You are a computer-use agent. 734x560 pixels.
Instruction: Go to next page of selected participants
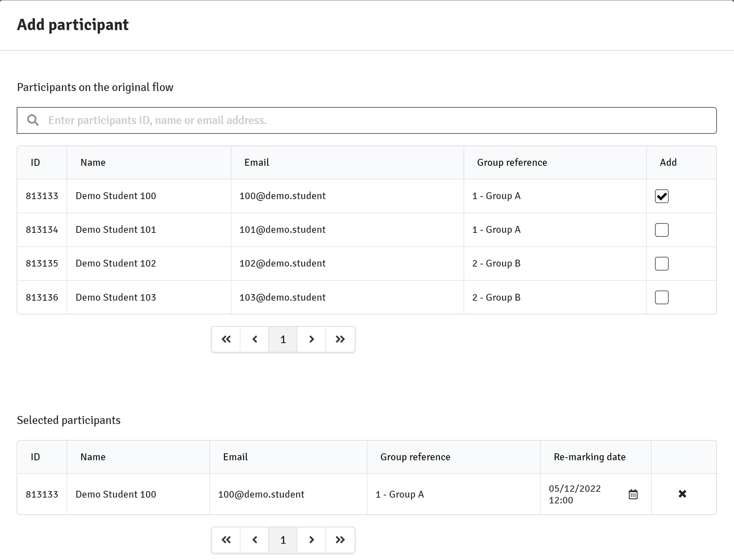click(312, 540)
